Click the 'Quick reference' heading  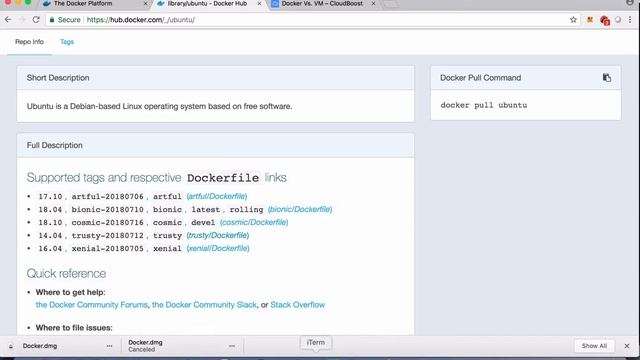pyautogui.click(x=66, y=273)
